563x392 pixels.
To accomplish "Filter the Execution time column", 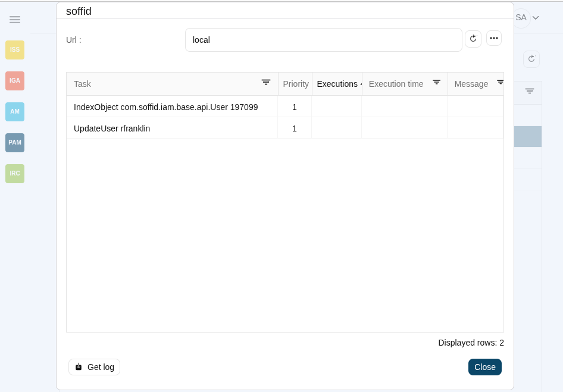I will click(x=436, y=83).
